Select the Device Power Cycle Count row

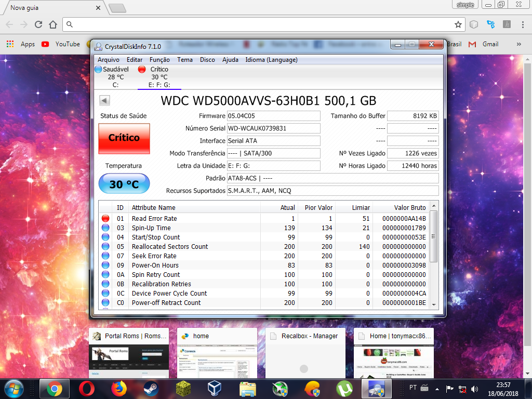264,293
